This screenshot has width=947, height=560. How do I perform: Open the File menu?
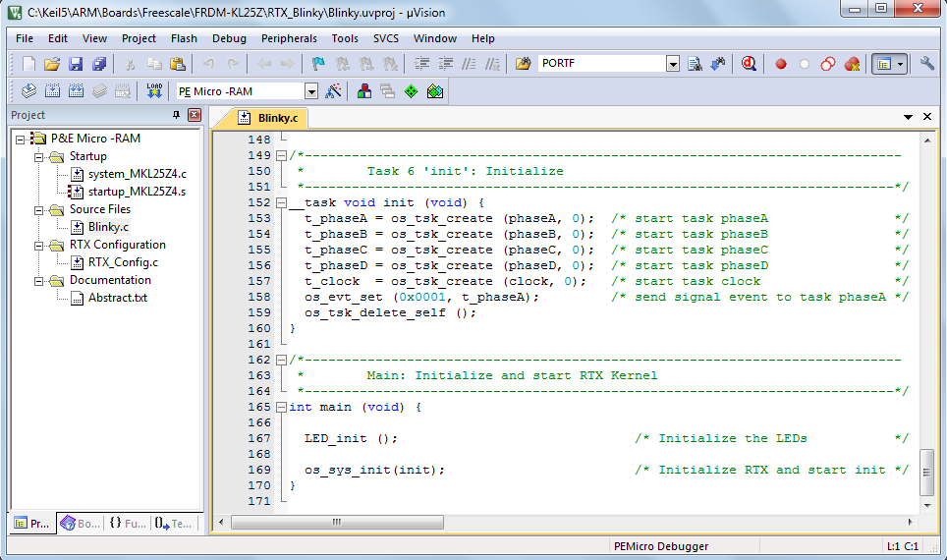(x=25, y=38)
